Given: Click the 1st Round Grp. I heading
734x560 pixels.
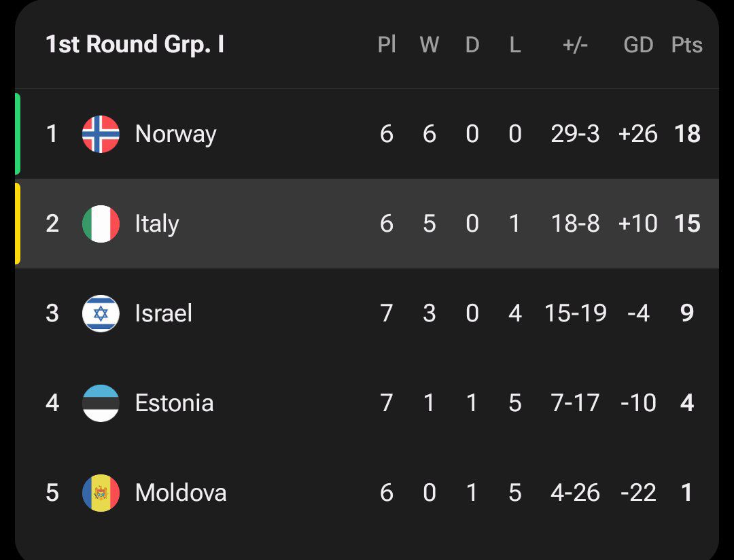Looking at the screenshot, I should 135,45.
